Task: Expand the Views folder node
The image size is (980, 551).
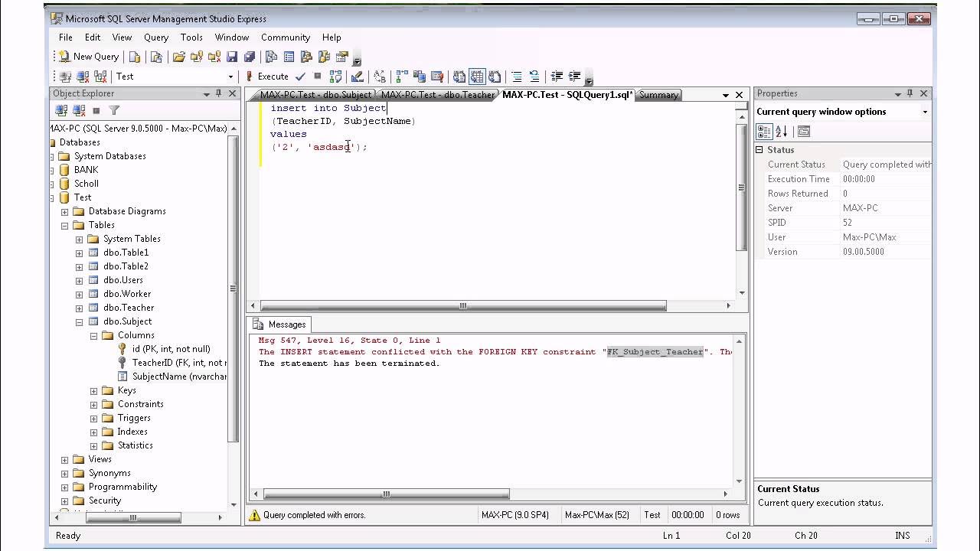Action: pos(65,460)
